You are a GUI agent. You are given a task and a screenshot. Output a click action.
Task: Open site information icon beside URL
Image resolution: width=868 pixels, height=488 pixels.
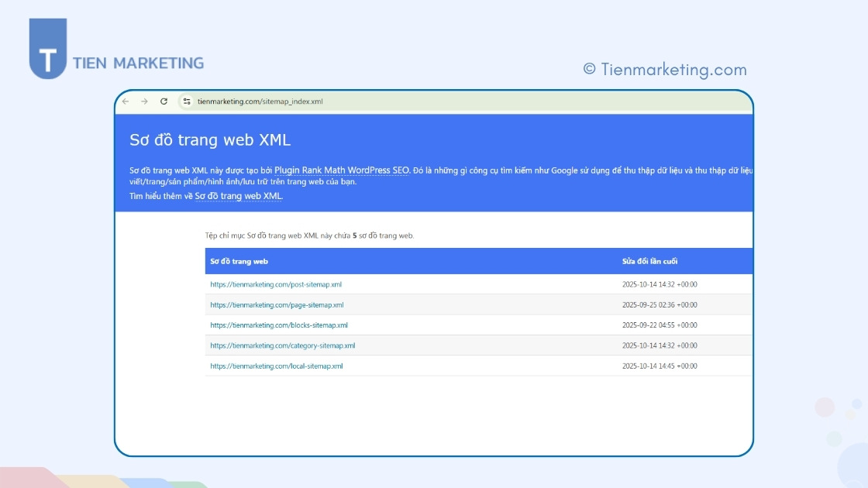186,101
